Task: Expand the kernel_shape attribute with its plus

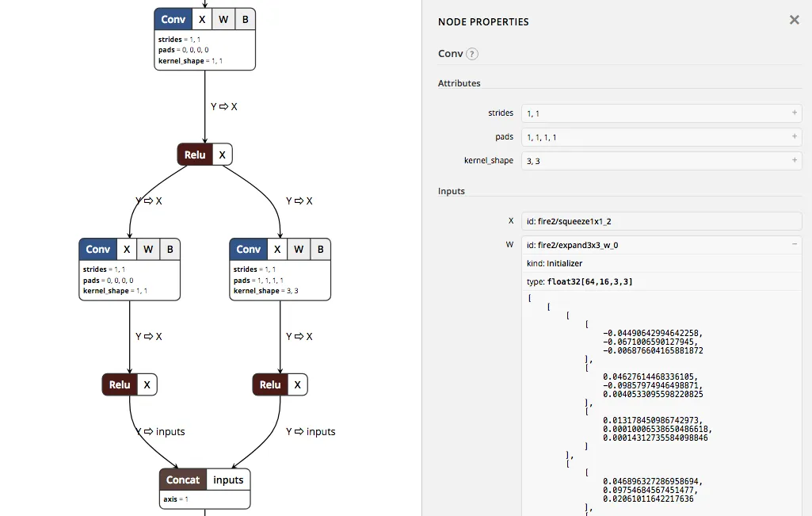Action: click(794, 160)
